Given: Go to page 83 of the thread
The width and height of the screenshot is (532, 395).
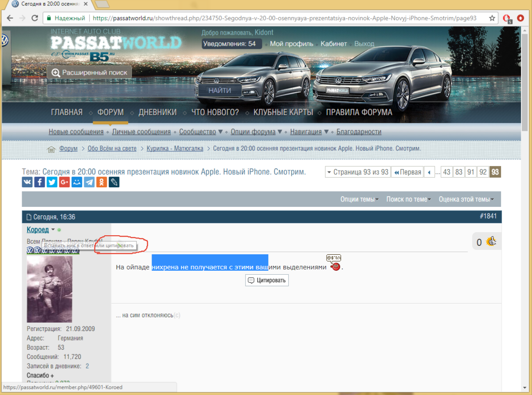Looking at the screenshot, I should [x=459, y=172].
